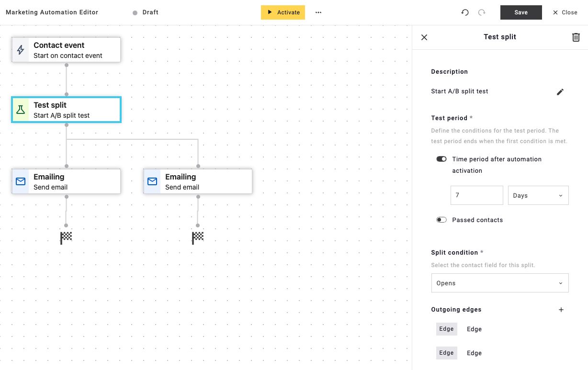
Task: Enable the Passed contacts switch
Action: tap(441, 220)
